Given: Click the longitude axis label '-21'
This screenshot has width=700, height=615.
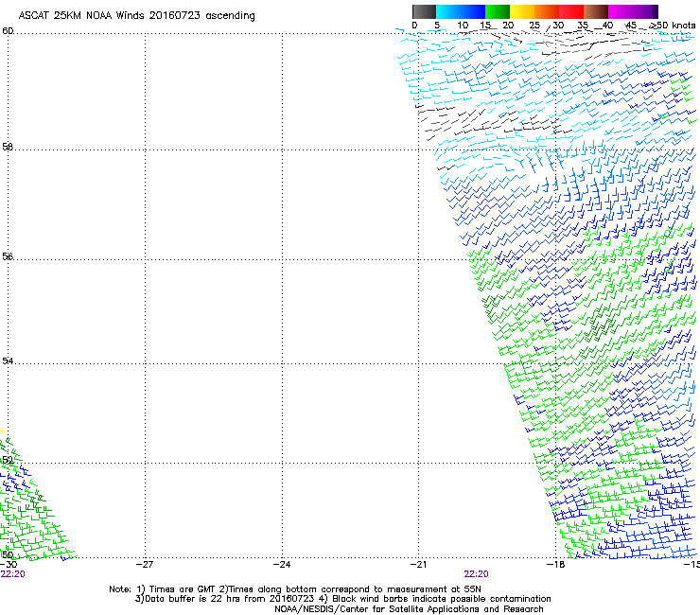Looking at the screenshot, I should (x=419, y=565).
